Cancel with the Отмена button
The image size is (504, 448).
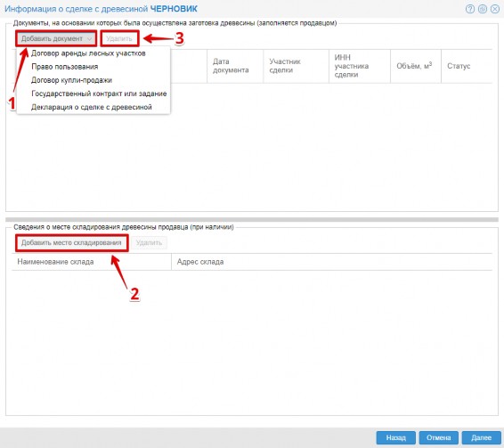438,437
